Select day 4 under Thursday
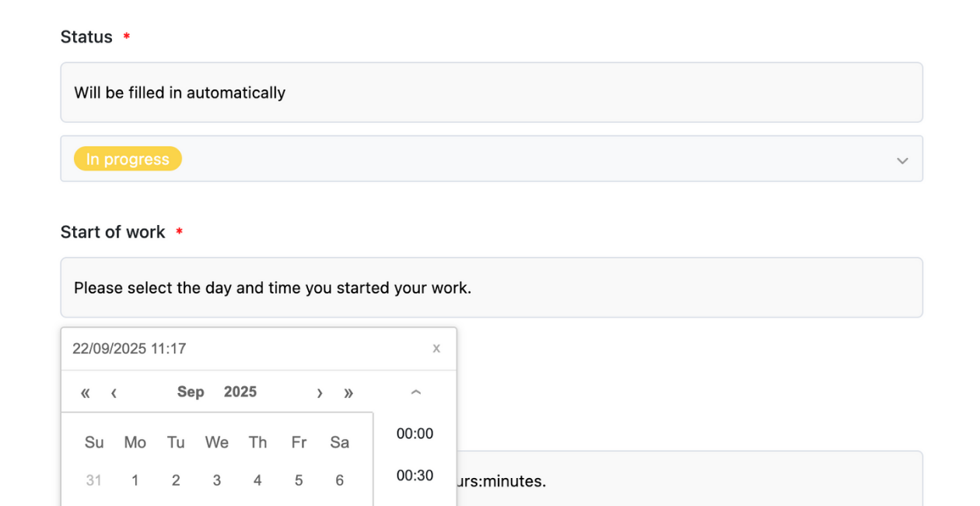Screen dimensions: 980x506 click(x=257, y=480)
